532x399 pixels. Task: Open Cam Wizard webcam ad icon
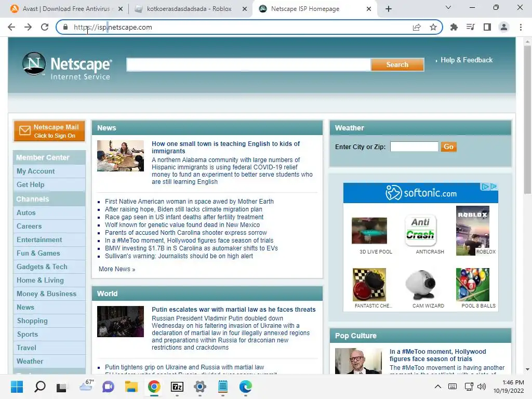pyautogui.click(x=421, y=285)
